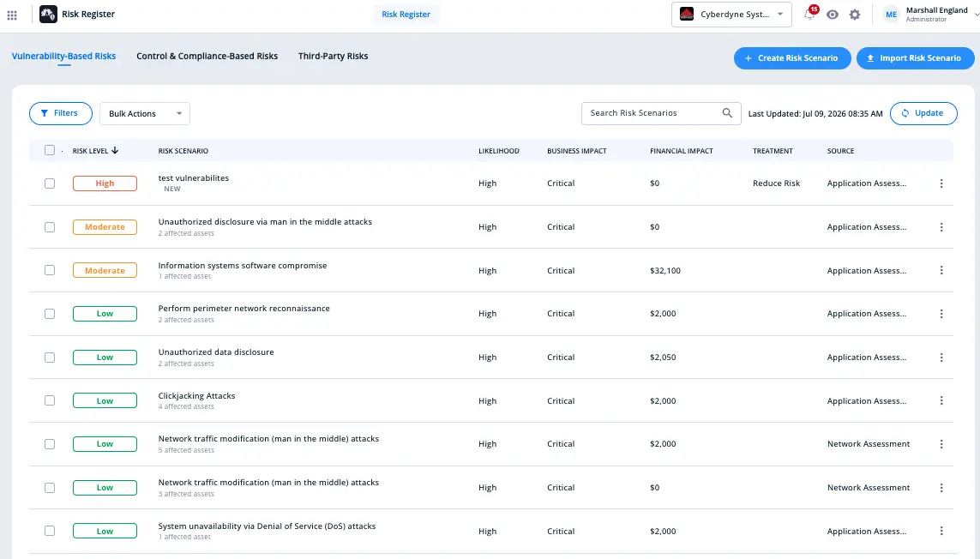Open test vulnerabilites risk scenario
Screen dimensions: 980x559
click(x=194, y=178)
